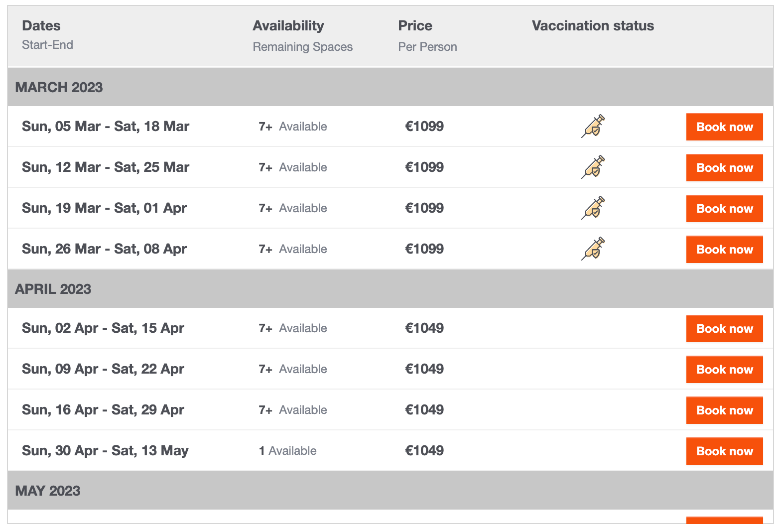Click the Availability column heading
The height and width of the screenshot is (532, 780).
[288, 25]
